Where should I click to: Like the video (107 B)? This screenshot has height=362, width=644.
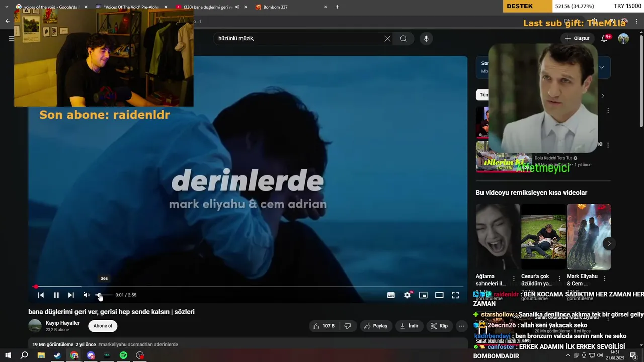pyautogui.click(x=323, y=326)
